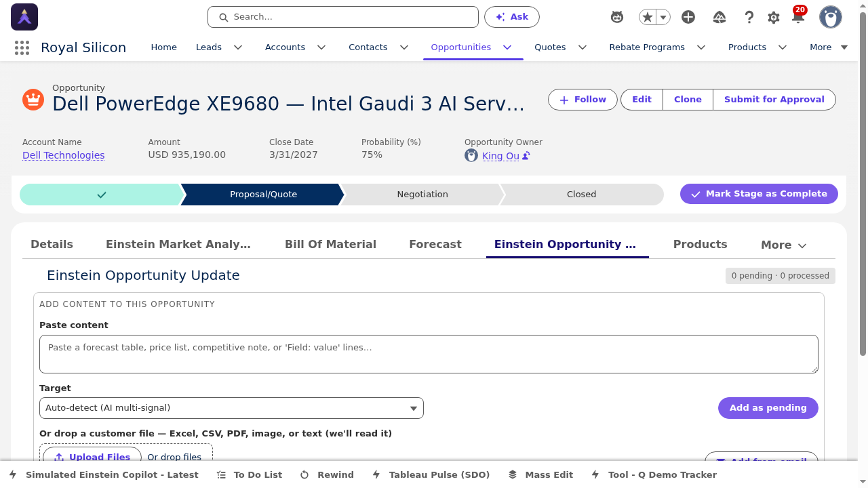Click the Tool - Q Demo Tracker lightning icon

pyautogui.click(x=595, y=474)
